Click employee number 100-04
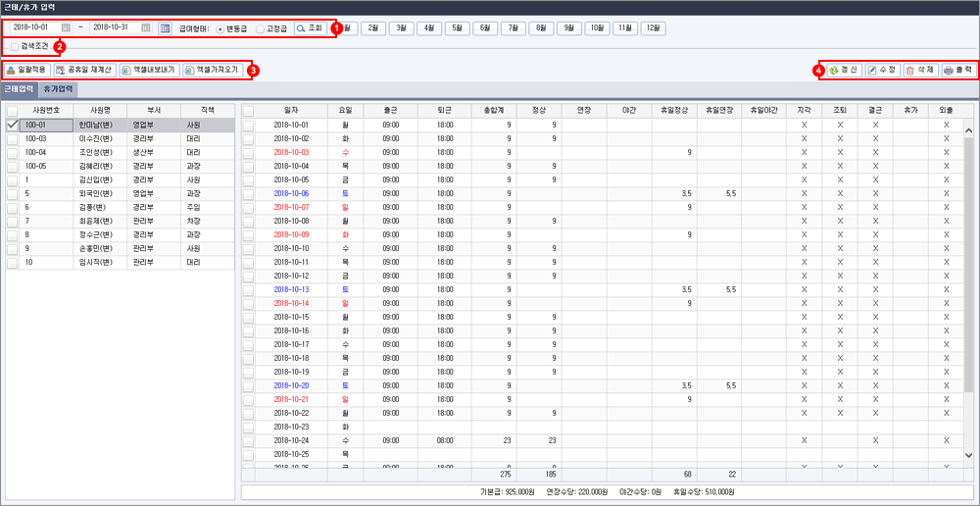The image size is (980, 506). coord(46,152)
